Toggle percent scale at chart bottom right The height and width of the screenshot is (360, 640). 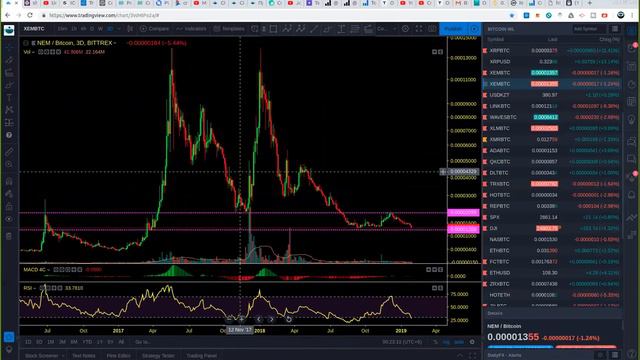(436, 342)
